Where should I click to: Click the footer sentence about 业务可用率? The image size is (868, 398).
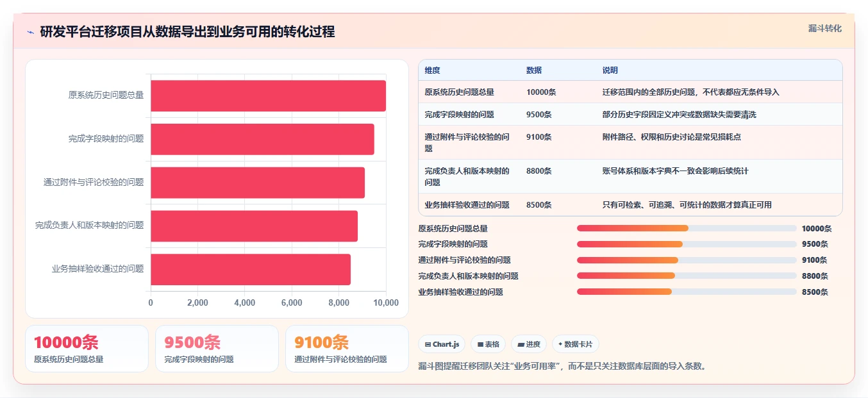point(562,366)
